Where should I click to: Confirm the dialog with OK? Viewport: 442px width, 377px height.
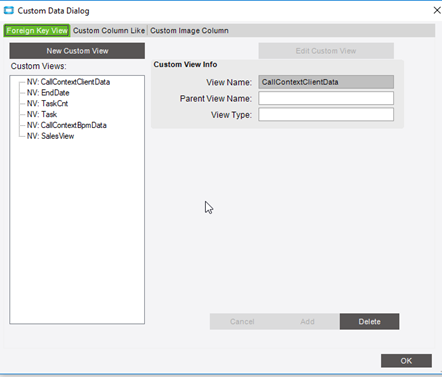(406, 361)
